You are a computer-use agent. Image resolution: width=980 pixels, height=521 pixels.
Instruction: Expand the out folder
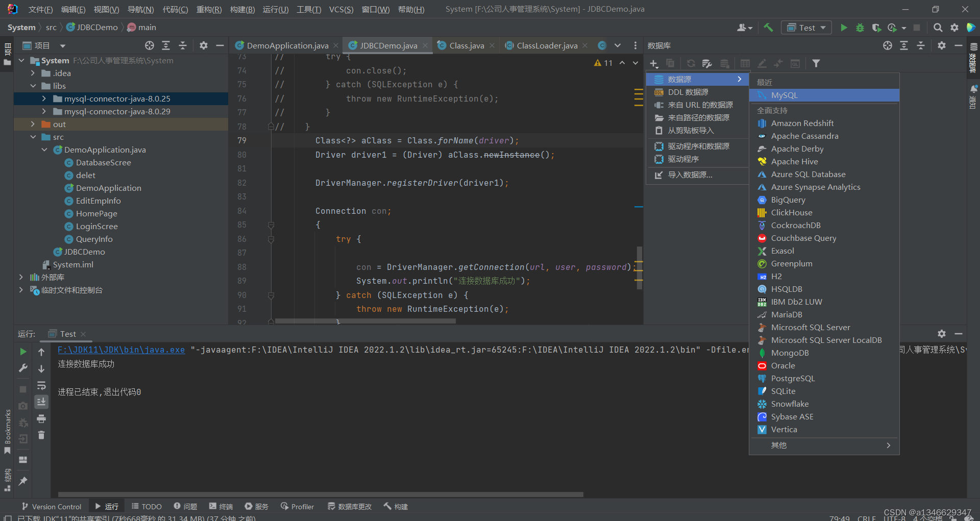(33, 124)
